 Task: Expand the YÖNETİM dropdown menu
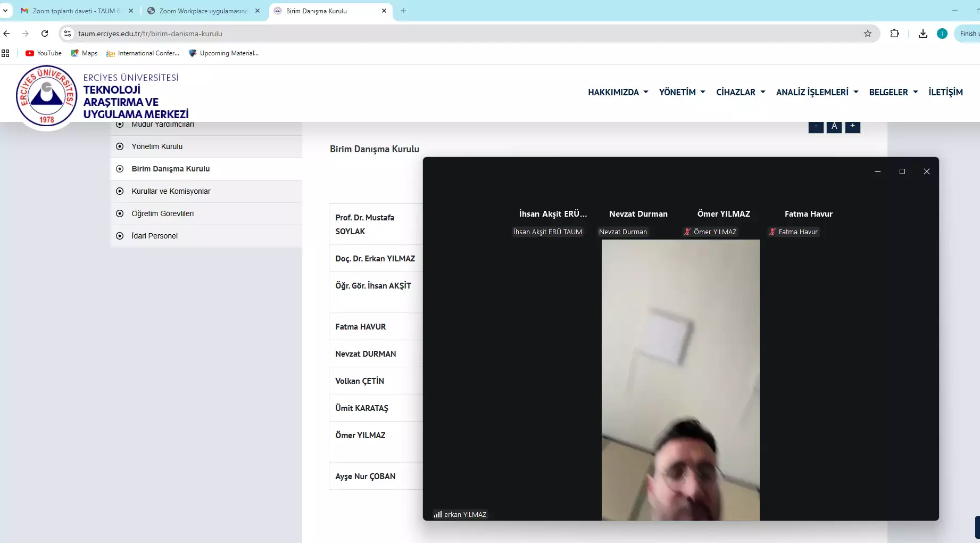[682, 92]
